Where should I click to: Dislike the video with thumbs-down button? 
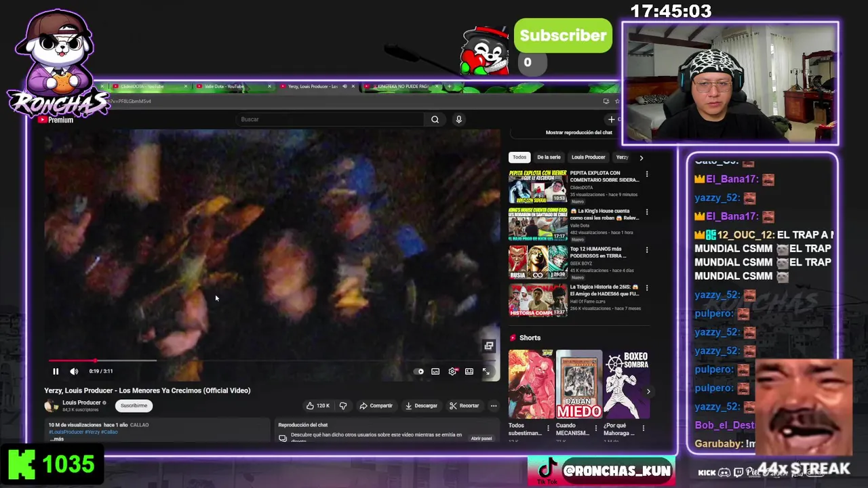point(343,406)
